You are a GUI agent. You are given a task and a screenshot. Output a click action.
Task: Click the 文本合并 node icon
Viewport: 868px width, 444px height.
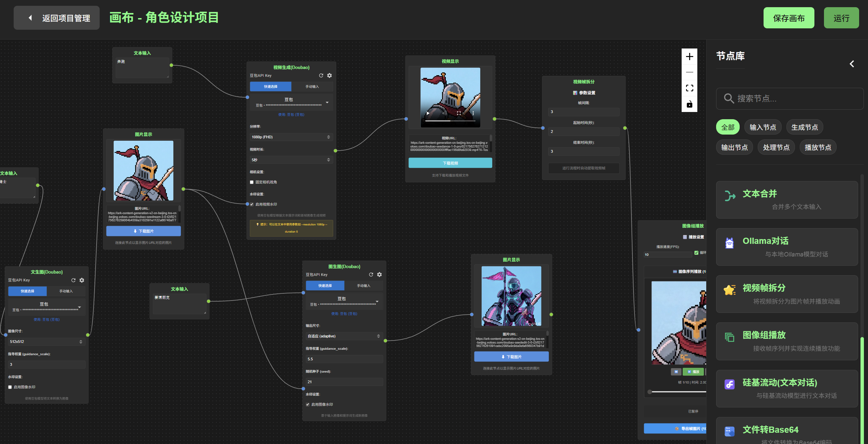click(729, 196)
